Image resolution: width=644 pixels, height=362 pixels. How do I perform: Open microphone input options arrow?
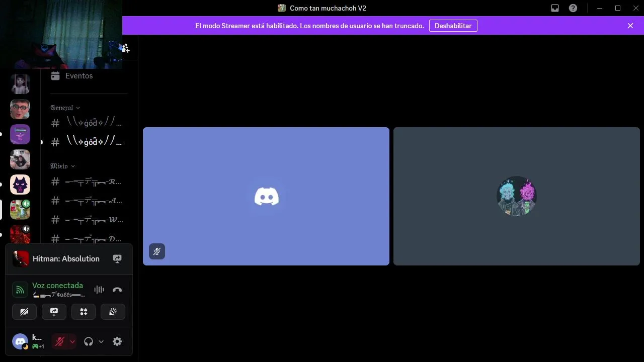[x=72, y=341]
